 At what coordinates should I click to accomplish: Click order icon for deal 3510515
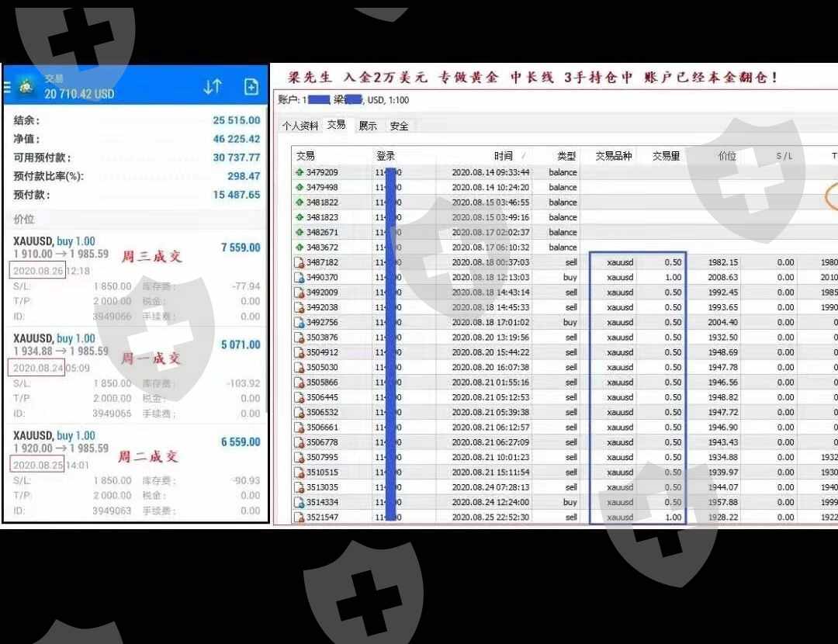tap(300, 472)
